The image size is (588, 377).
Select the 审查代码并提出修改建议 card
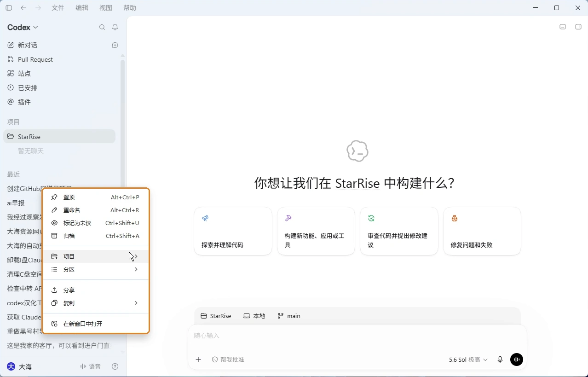(x=399, y=231)
